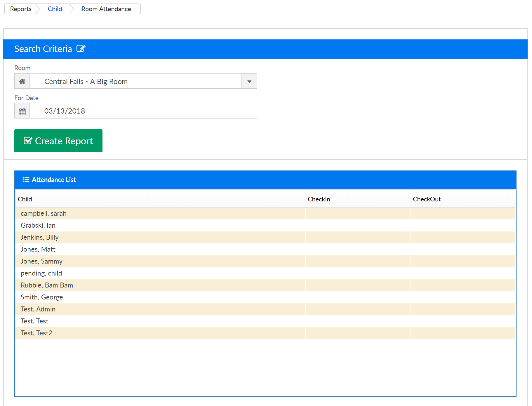Select the row Jones, Sammy

(265, 261)
